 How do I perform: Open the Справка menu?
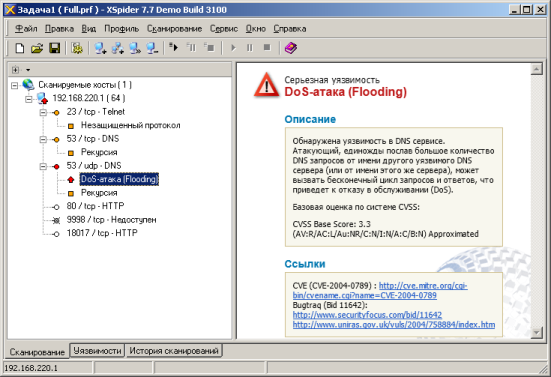(x=290, y=29)
